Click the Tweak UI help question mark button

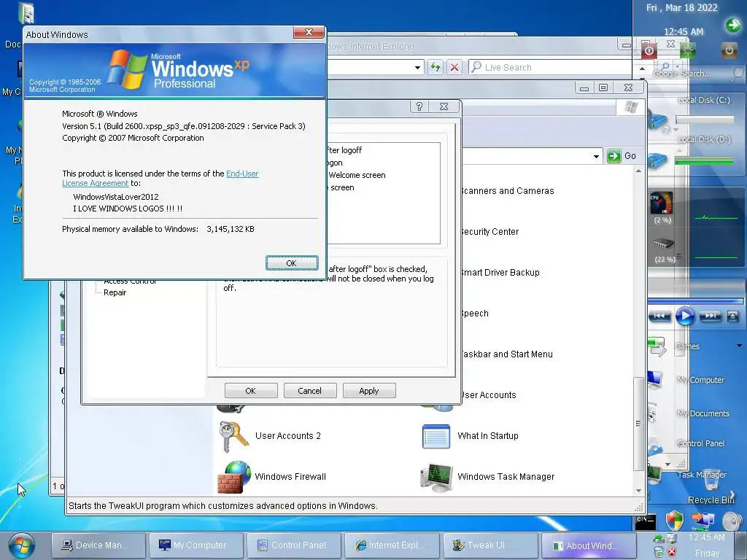click(x=419, y=106)
